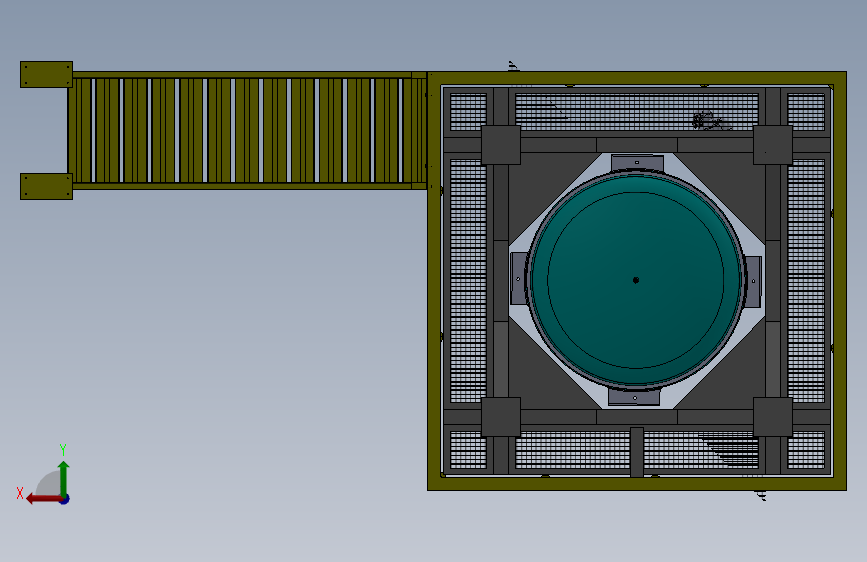Viewport: 867px width, 562px height.
Task: Select the teal circular tank lid
Action: coord(635,280)
